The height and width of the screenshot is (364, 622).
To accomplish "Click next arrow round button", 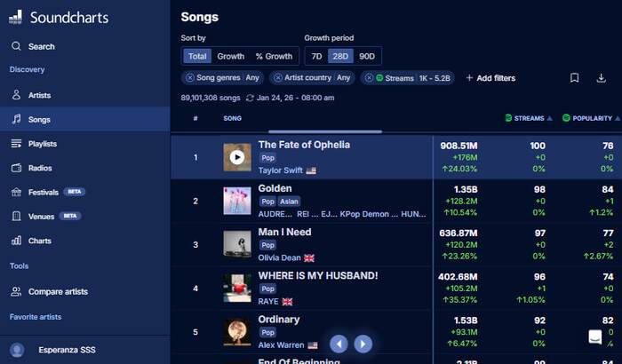I will pos(363,344).
